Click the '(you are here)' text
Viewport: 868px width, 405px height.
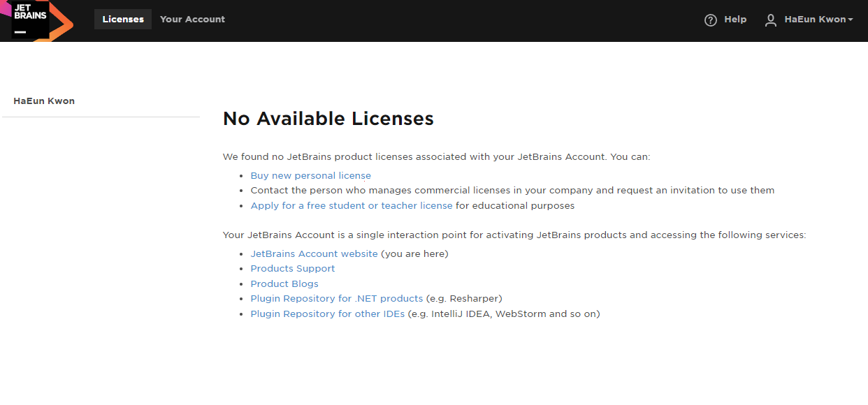414,254
